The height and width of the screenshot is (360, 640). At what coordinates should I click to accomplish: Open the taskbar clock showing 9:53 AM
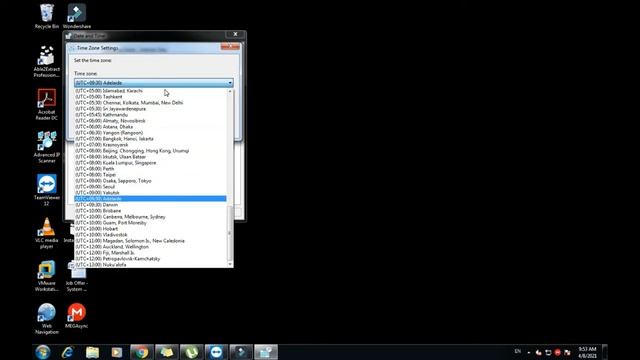click(x=587, y=352)
